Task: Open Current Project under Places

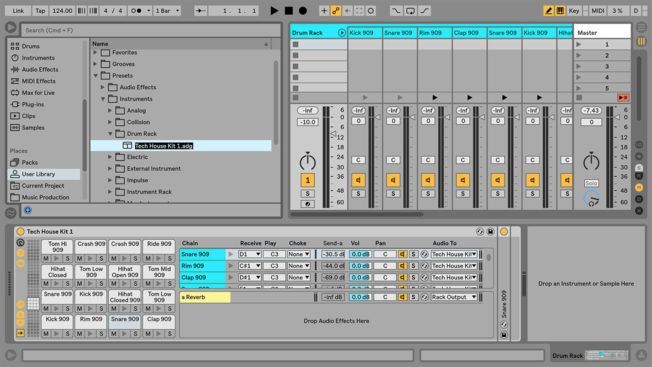Action: 43,186
